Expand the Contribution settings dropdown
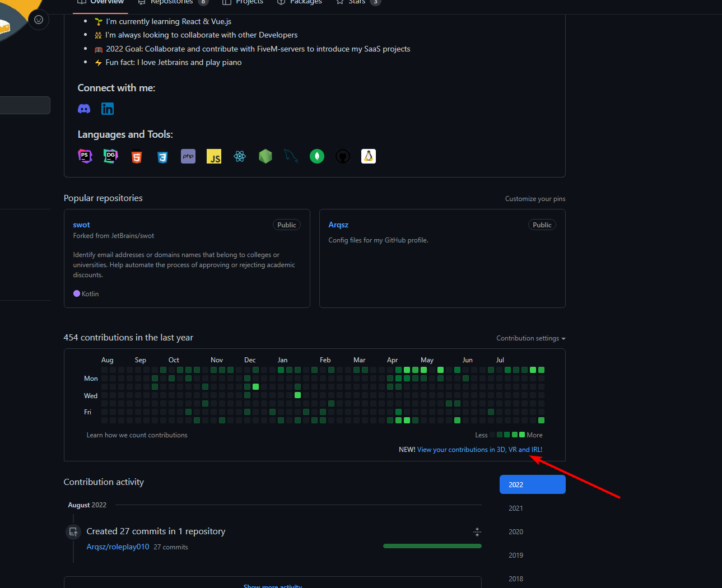The image size is (722, 588). tap(530, 338)
